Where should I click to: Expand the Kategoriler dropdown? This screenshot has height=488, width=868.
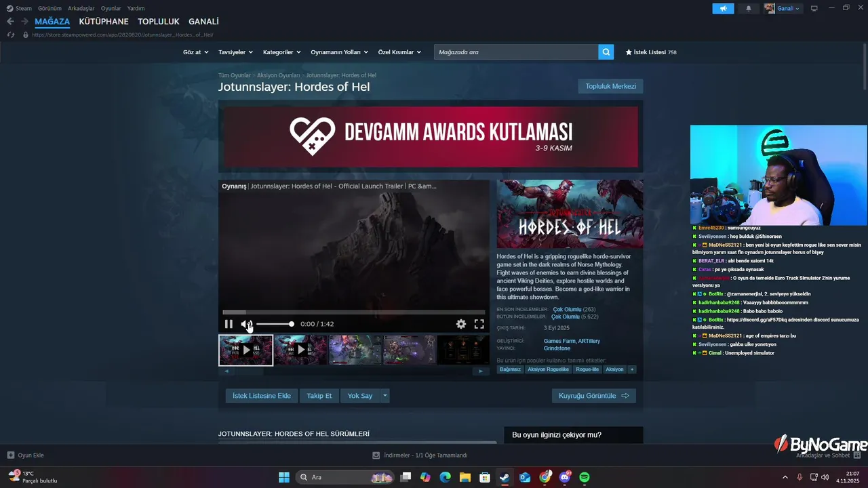pos(281,52)
